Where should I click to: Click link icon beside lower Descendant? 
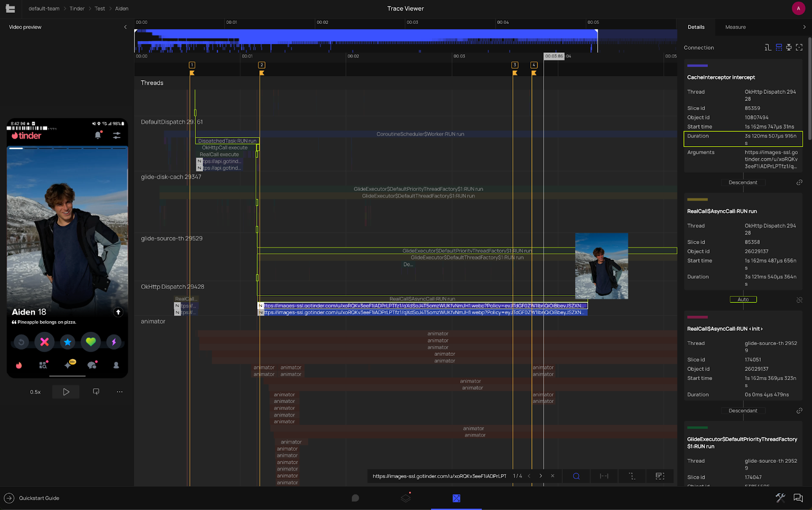click(x=799, y=411)
